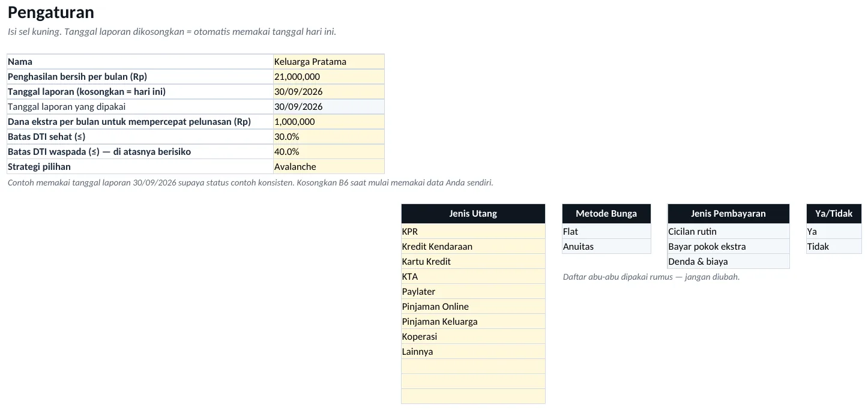
Task: Select the 'Koperasi' cell
Action: click(473, 337)
